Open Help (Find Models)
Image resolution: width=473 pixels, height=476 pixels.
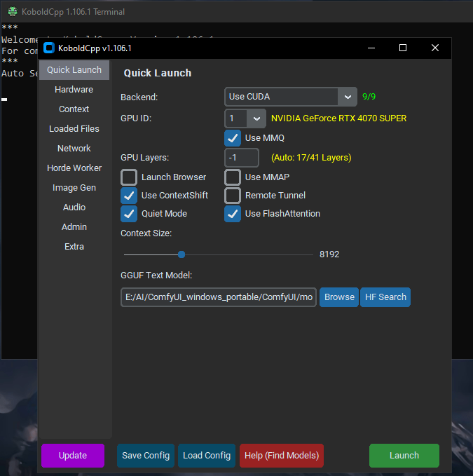click(x=282, y=456)
